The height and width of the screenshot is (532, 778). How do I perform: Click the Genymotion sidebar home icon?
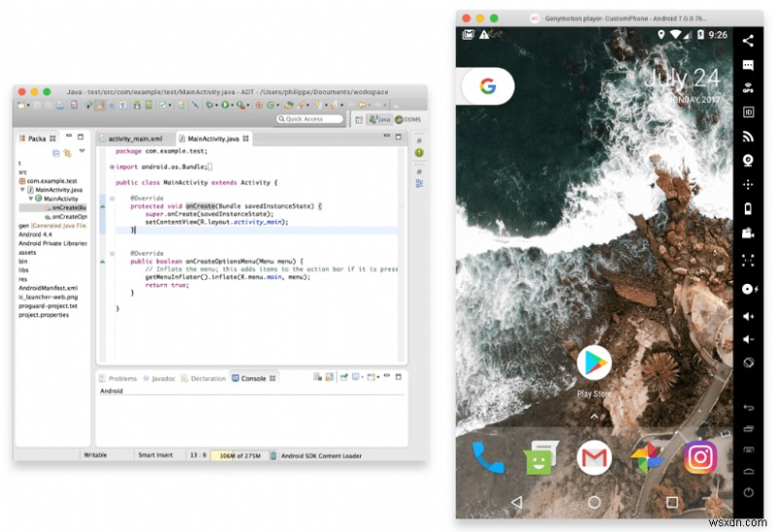pos(748,471)
